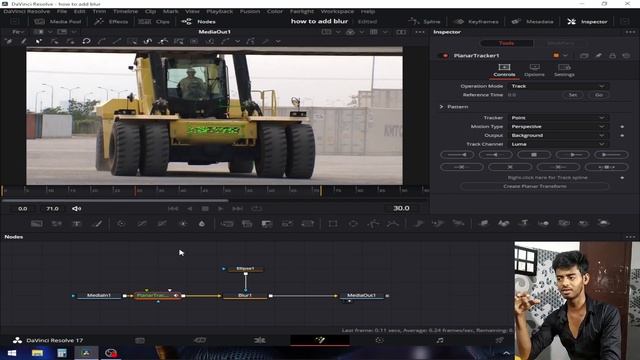Add a Transform node from the toolbar

[308, 223]
